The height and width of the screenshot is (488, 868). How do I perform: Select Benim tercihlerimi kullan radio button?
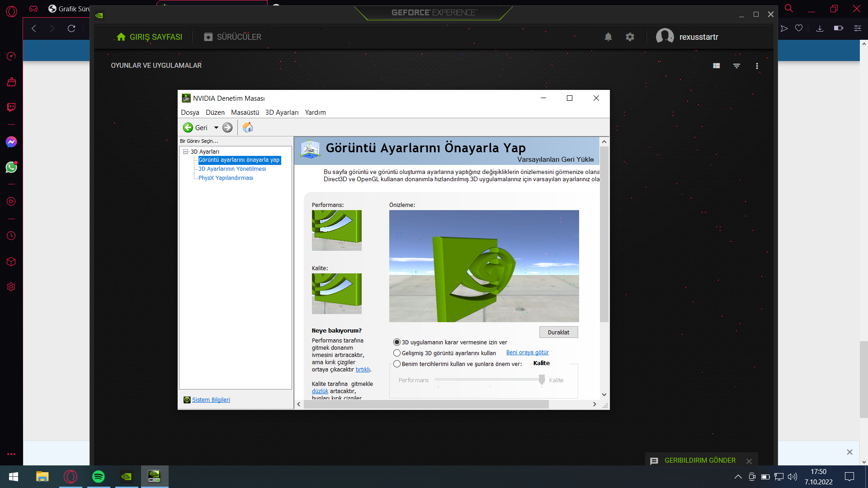click(x=397, y=364)
